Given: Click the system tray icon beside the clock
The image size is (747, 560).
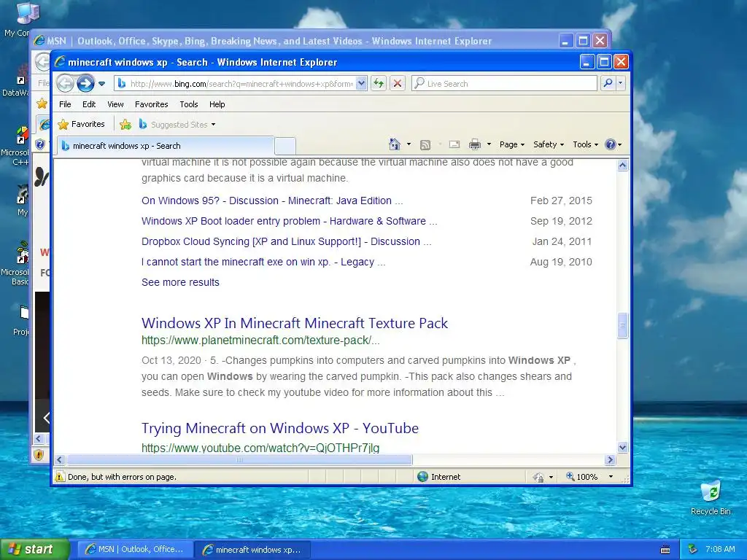Looking at the screenshot, I should [x=692, y=550].
